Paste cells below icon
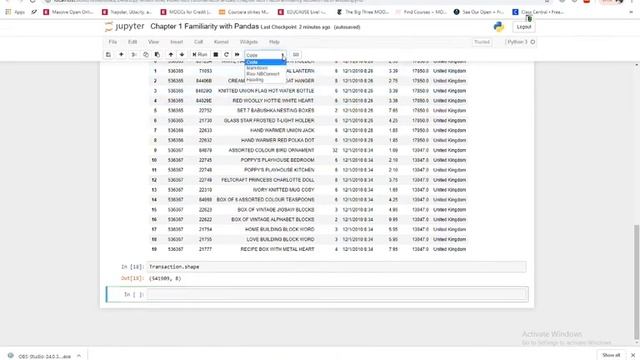The width and height of the screenshot is (640, 360). (x=158, y=55)
